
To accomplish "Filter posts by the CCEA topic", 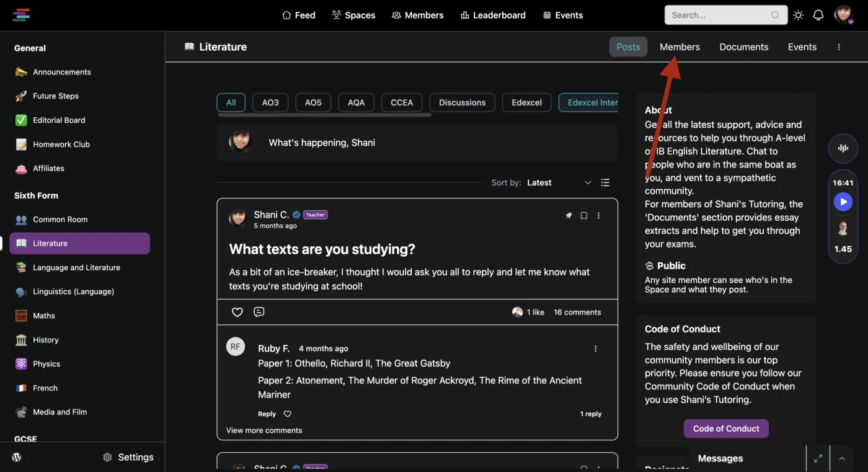I will click(x=402, y=102).
